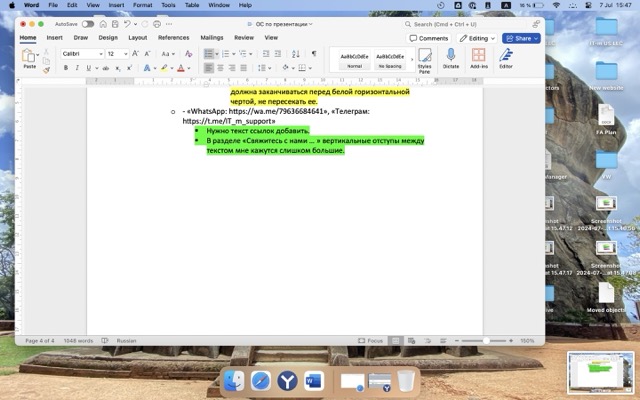Click the Italic formatting icon
Viewport: 640px width, 400px height.
pos(76,68)
